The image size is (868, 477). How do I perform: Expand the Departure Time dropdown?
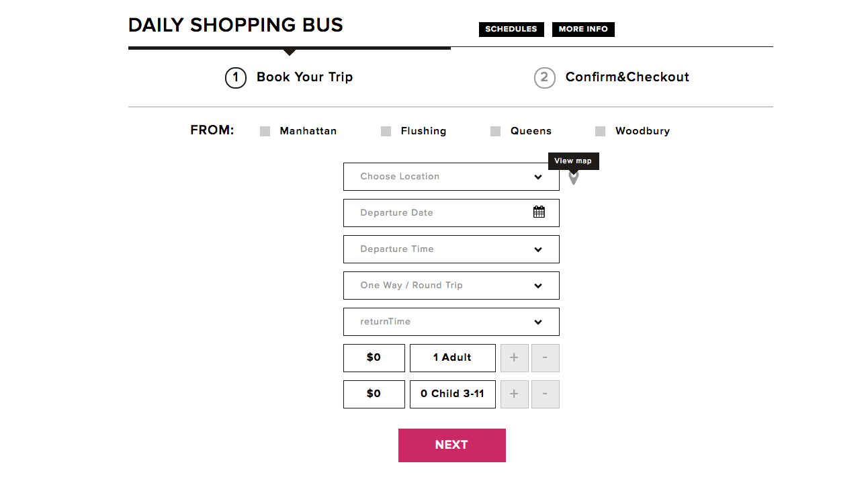(x=451, y=249)
